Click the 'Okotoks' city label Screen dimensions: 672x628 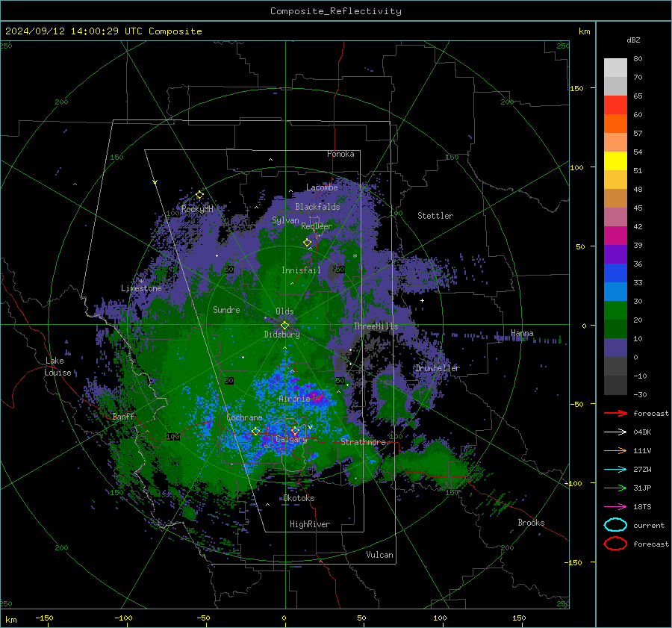[x=299, y=498]
